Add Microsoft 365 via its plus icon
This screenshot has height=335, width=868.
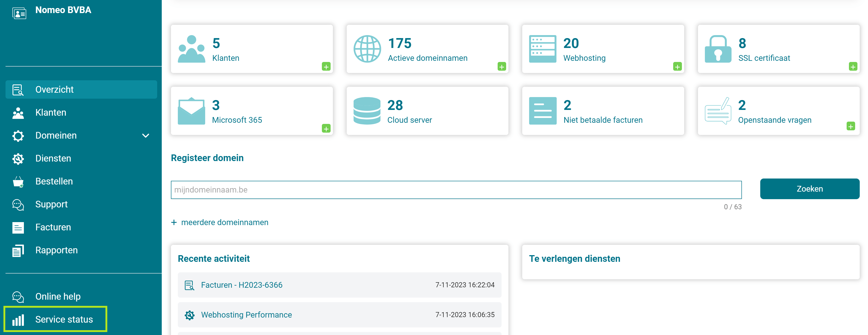(326, 129)
